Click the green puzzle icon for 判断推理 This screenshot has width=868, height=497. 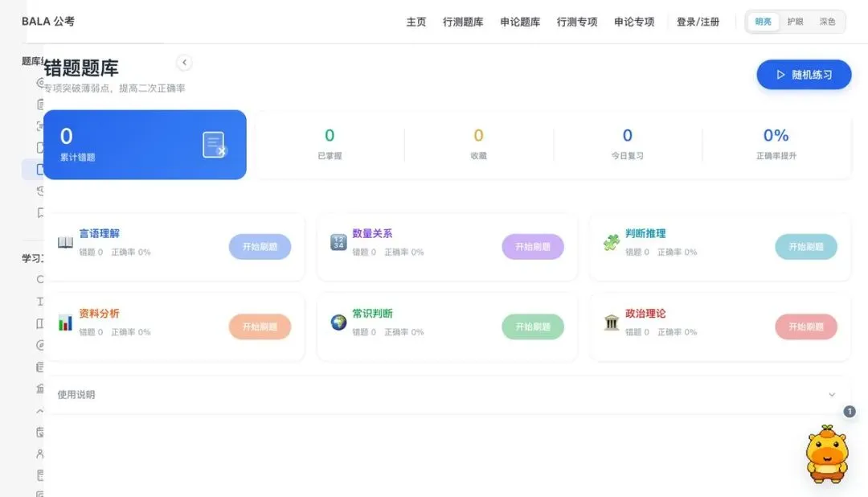(611, 242)
